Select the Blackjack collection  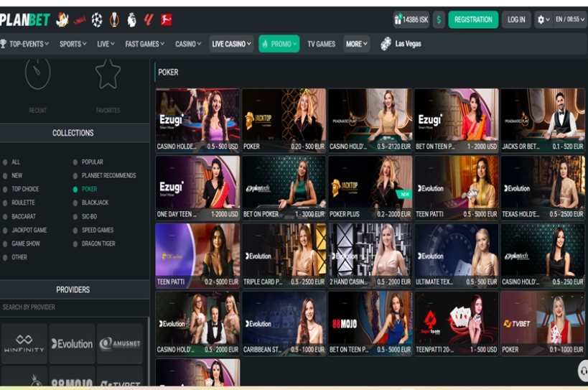click(90, 203)
